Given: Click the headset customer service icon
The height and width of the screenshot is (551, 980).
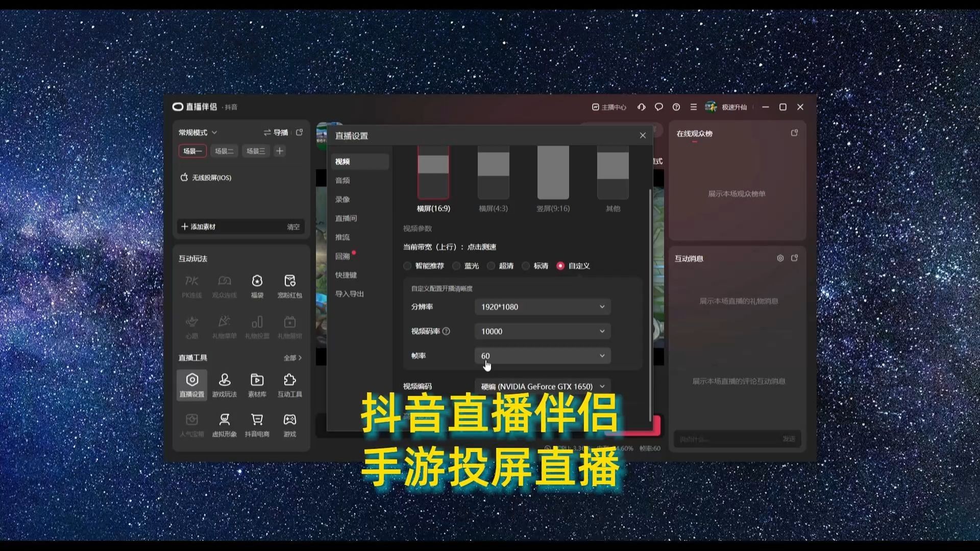Looking at the screenshot, I should [642, 107].
